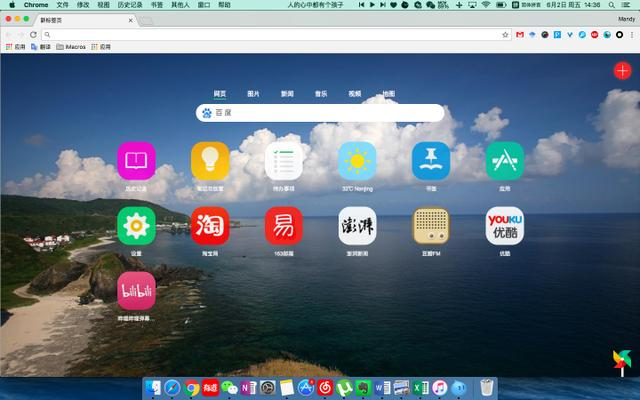Open the Nanjing weather sun tile

357,161
